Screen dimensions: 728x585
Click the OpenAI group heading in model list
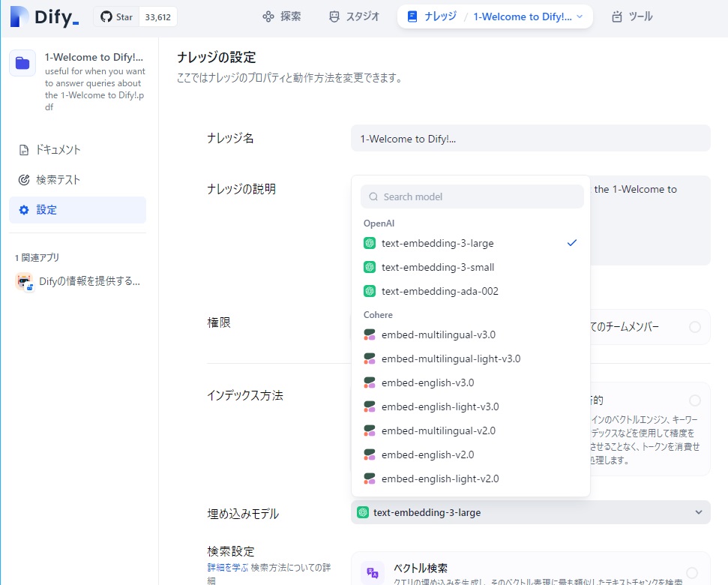(379, 223)
